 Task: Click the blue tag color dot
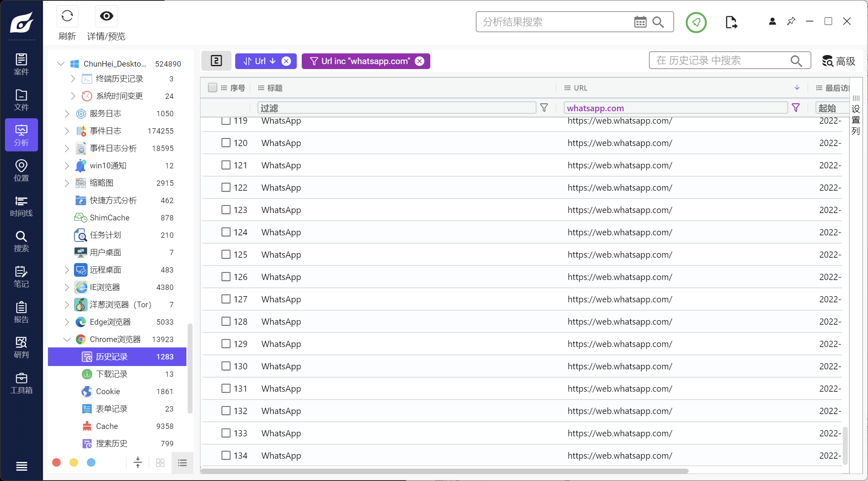tap(91, 462)
